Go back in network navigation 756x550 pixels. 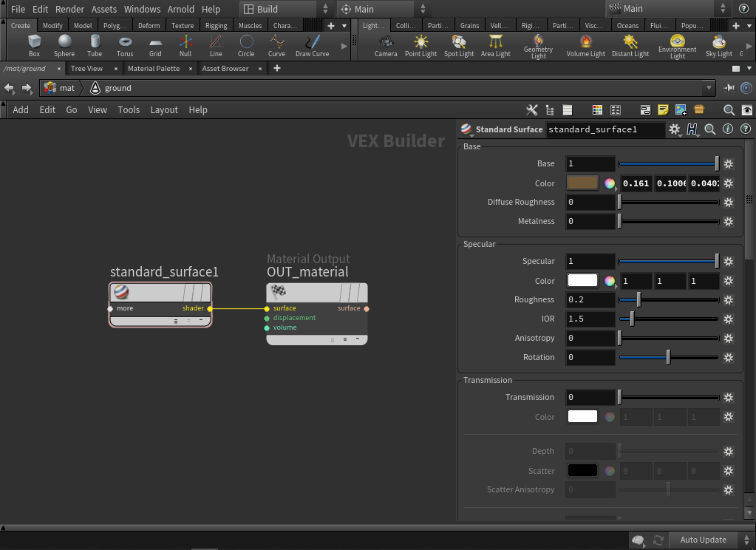click(x=9, y=88)
